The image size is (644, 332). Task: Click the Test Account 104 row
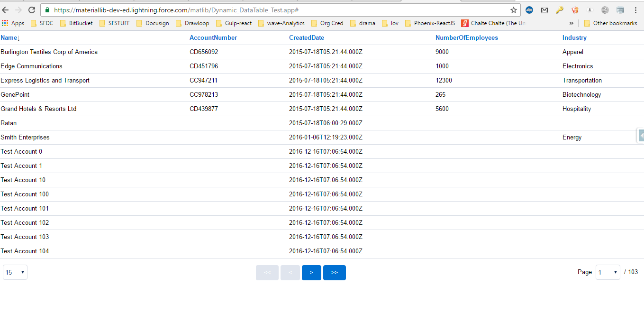pos(322,251)
